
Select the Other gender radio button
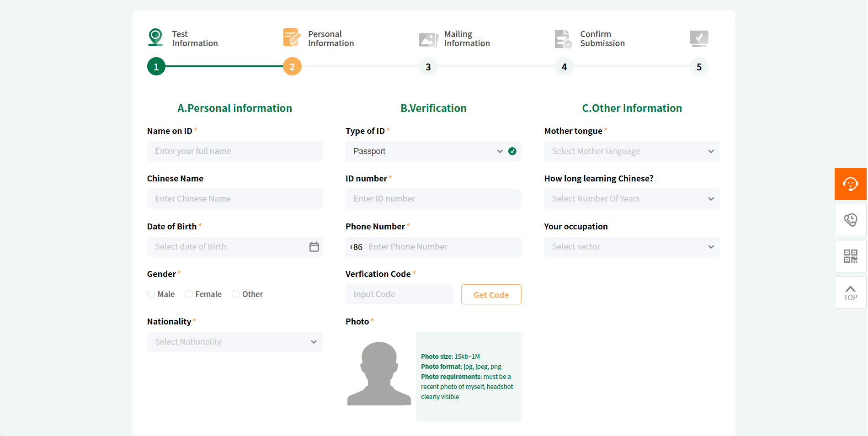pos(236,294)
